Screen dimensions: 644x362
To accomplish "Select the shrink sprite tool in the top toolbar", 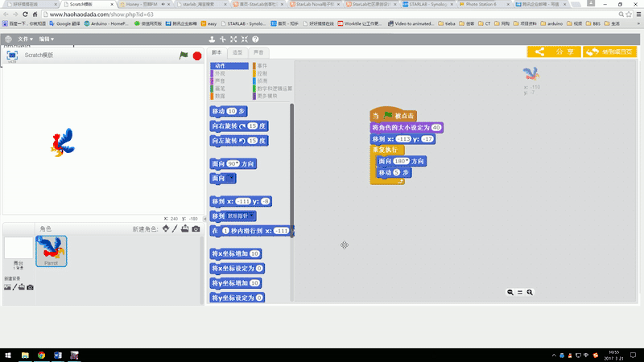I will (x=245, y=39).
